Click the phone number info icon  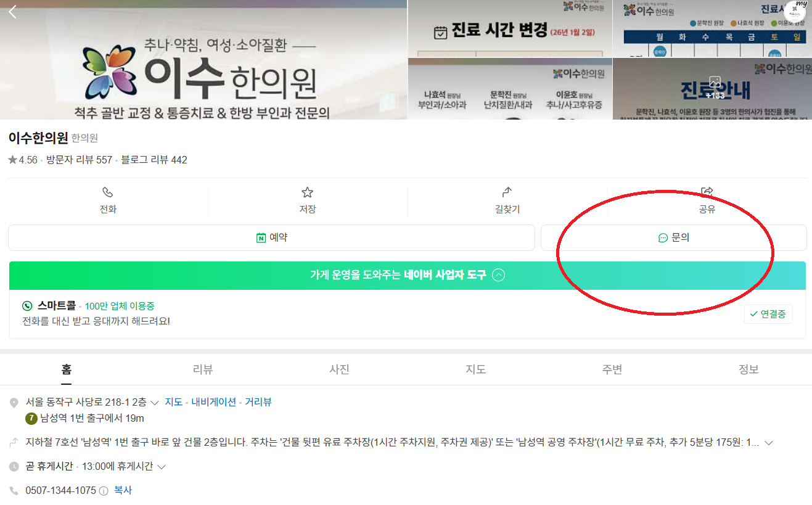tap(104, 491)
